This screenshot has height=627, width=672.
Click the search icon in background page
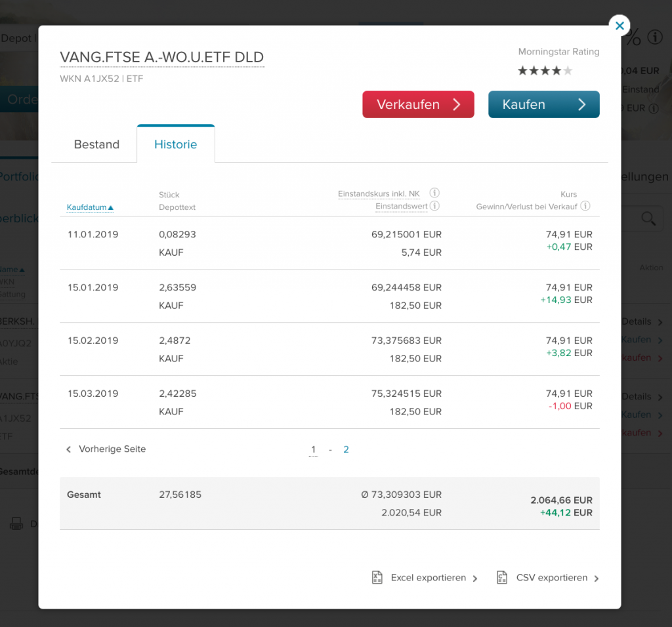[648, 218]
